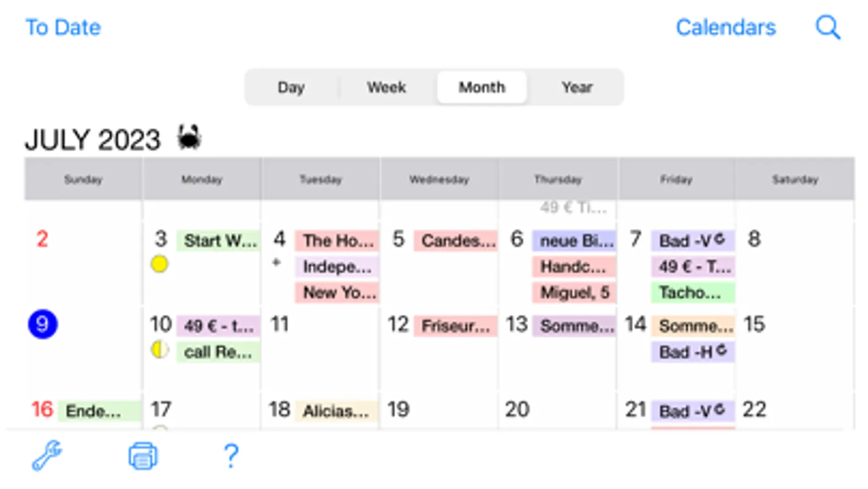Select the Tacho event on July 7
The height and width of the screenshot is (489, 868).
693,293
